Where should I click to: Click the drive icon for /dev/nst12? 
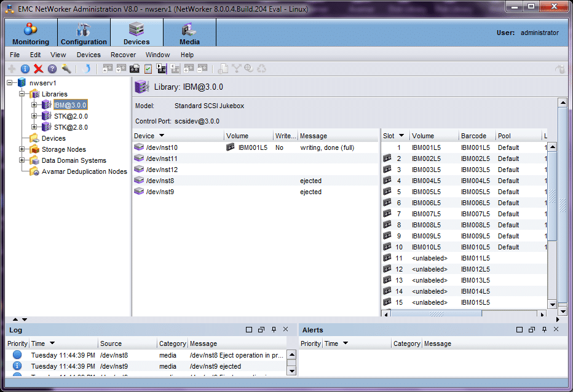coord(139,169)
